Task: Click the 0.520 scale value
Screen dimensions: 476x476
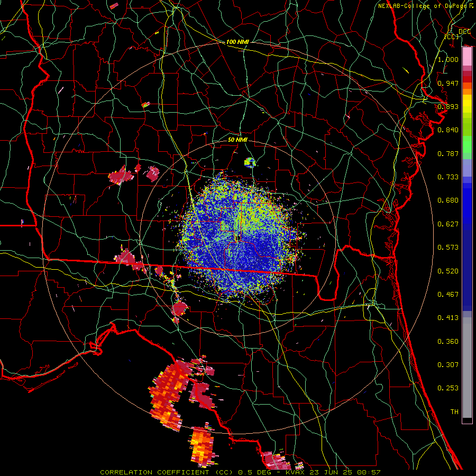Action: tap(448, 271)
